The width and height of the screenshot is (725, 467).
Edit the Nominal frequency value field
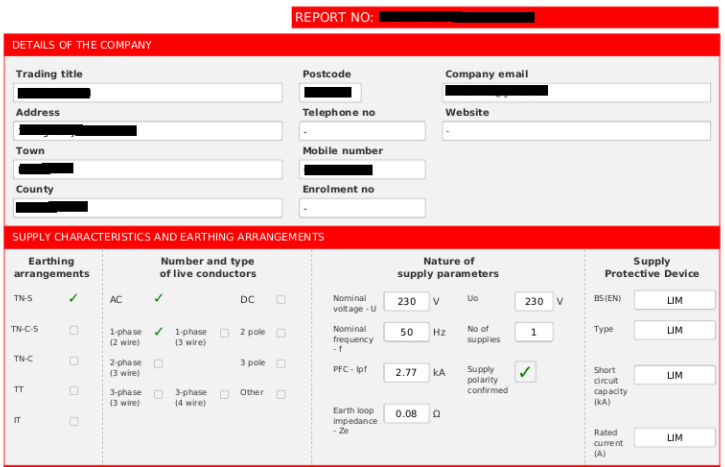(x=405, y=332)
